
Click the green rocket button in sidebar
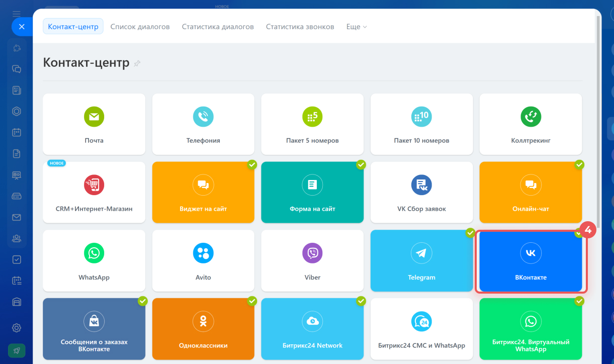point(17,350)
